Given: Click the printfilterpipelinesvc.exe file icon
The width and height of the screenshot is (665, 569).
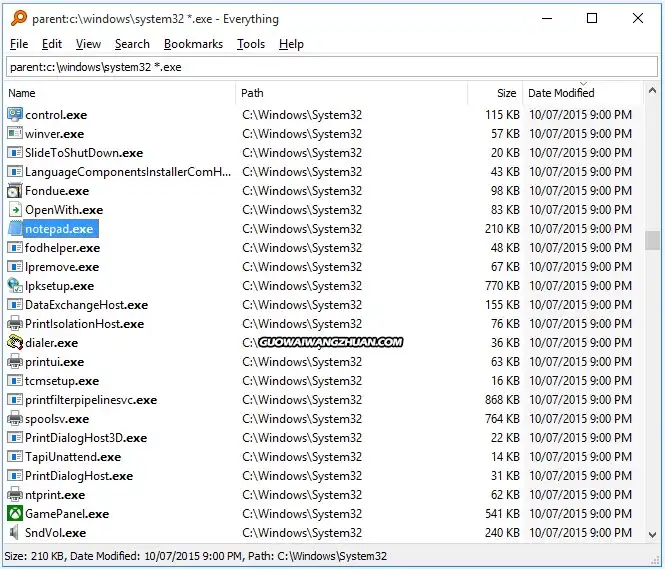Looking at the screenshot, I should click(x=15, y=400).
